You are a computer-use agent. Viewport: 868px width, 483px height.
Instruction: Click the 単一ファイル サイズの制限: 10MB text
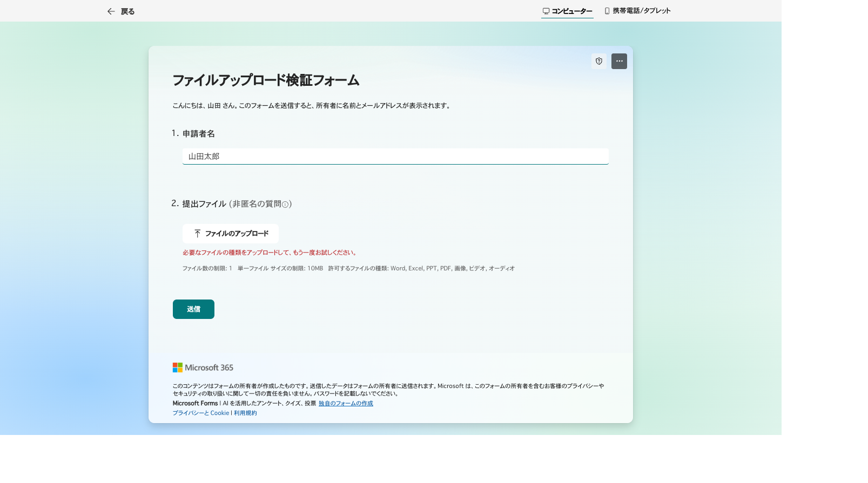click(x=280, y=268)
